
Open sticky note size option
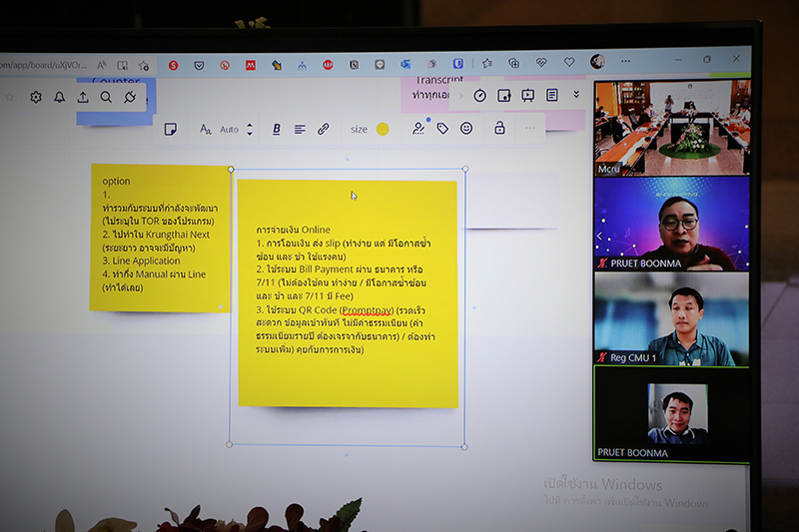tap(359, 130)
